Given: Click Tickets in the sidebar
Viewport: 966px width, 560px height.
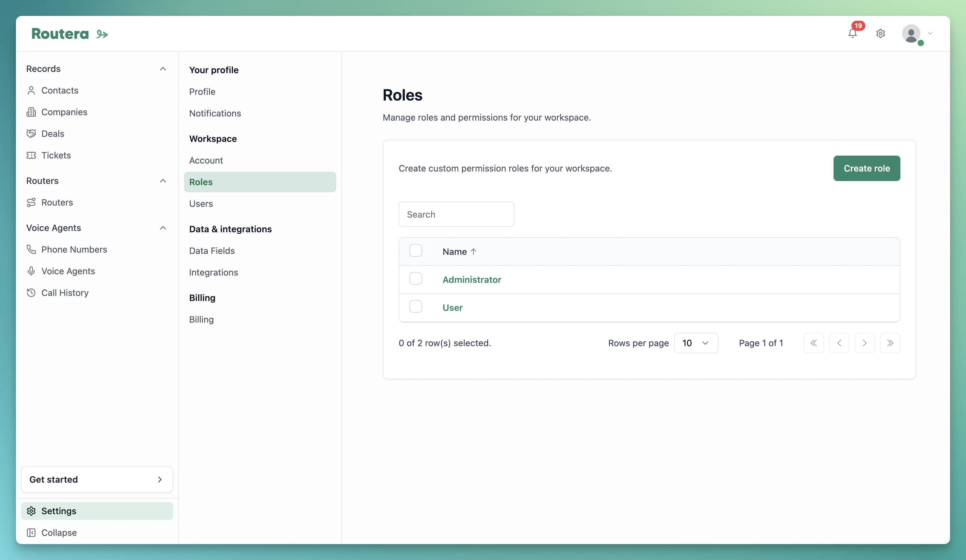Looking at the screenshot, I should [56, 155].
